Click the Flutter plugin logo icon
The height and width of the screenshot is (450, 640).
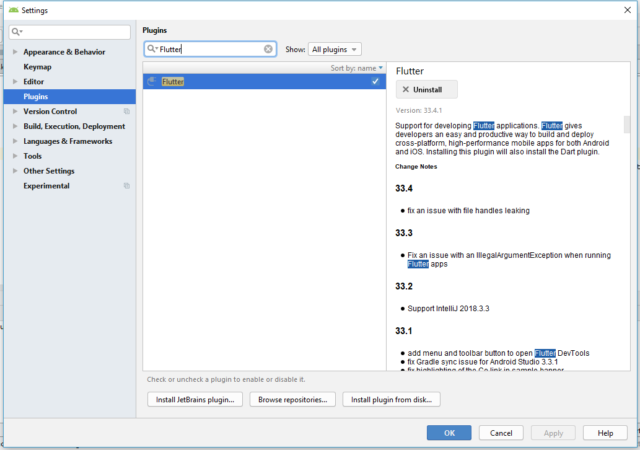(x=152, y=81)
